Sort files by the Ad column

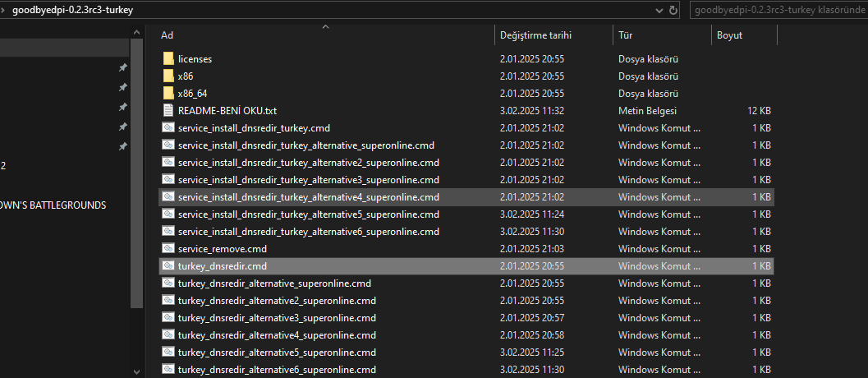167,35
